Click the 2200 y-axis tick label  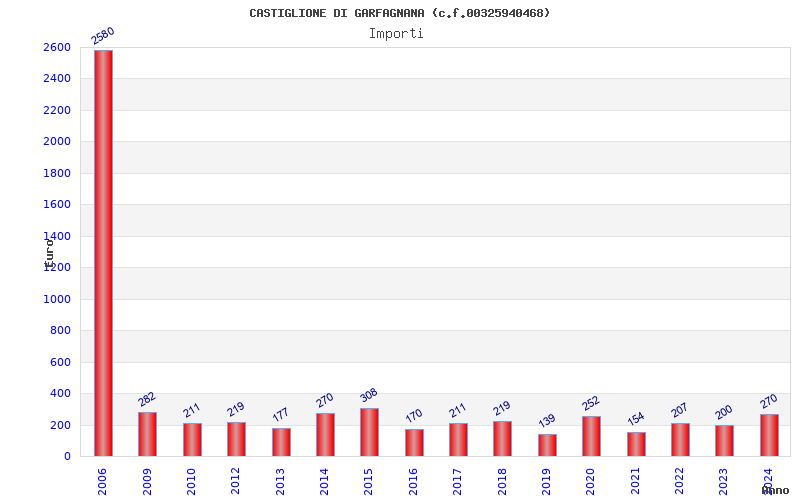[57, 110]
